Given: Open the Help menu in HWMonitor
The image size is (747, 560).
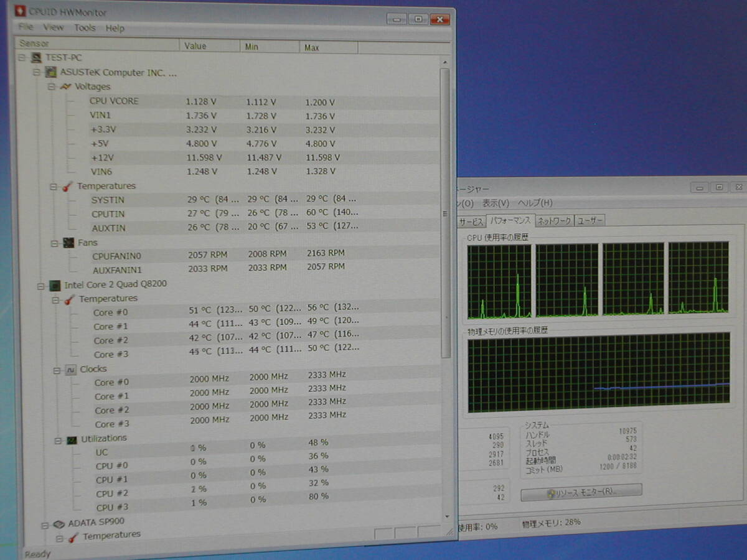Looking at the screenshot, I should click(x=115, y=28).
